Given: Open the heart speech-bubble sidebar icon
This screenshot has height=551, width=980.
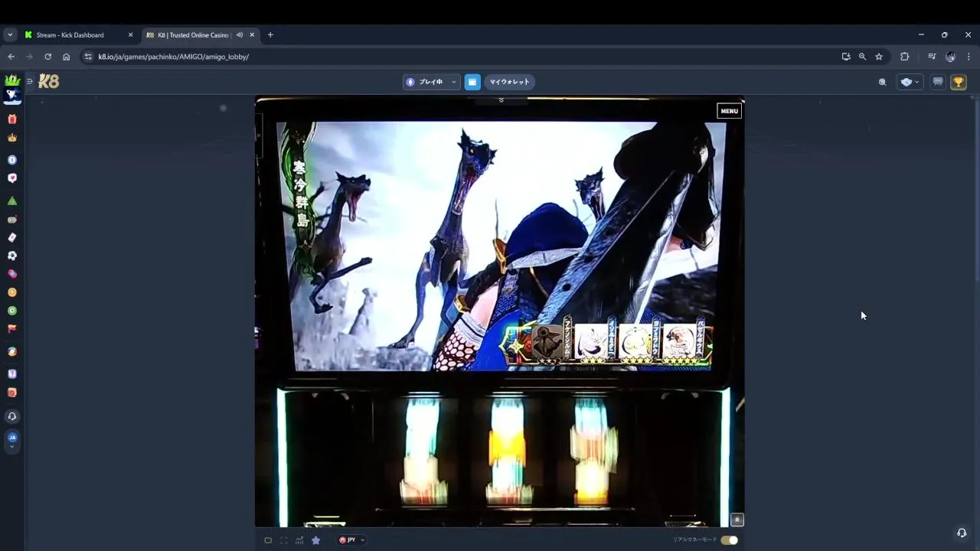Looking at the screenshot, I should point(11,178).
